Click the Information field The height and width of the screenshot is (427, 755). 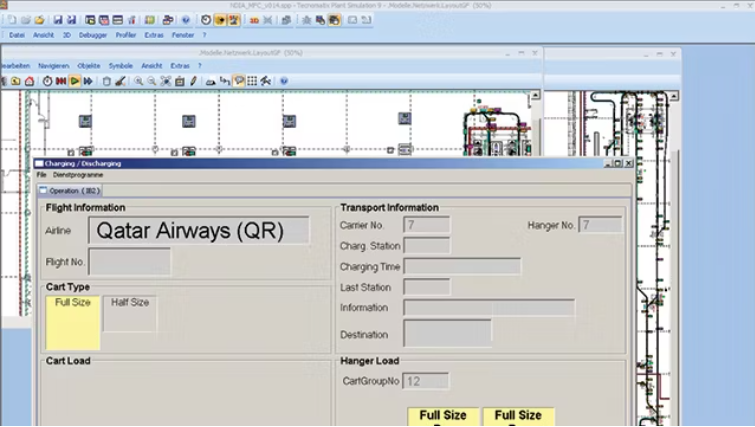point(489,308)
